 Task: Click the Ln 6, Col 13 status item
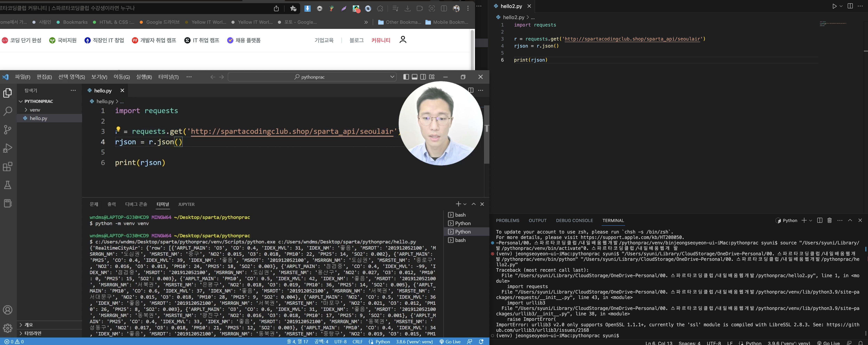(659, 343)
